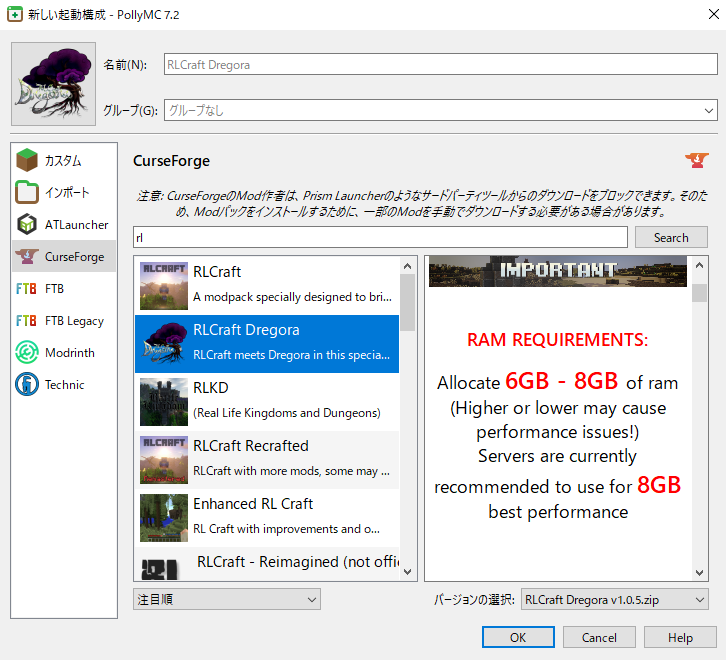Click the instance icon image beside name field
This screenshot has width=726, height=660.
[53, 84]
